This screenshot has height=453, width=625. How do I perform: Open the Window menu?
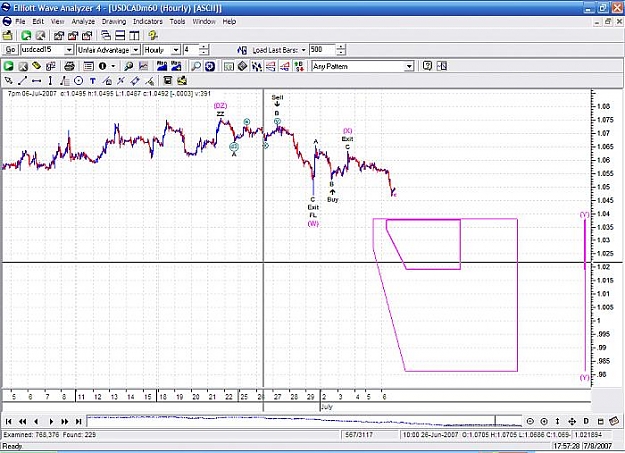[204, 22]
